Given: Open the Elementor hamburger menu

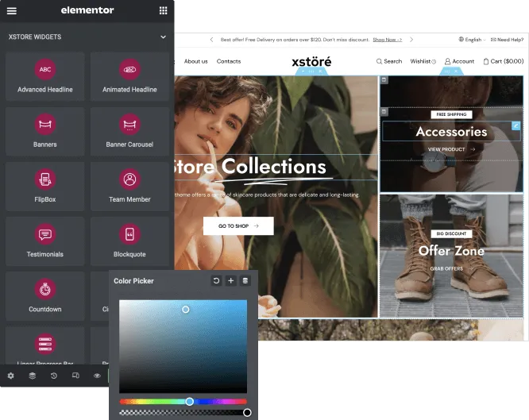Looking at the screenshot, I should tap(12, 10).
